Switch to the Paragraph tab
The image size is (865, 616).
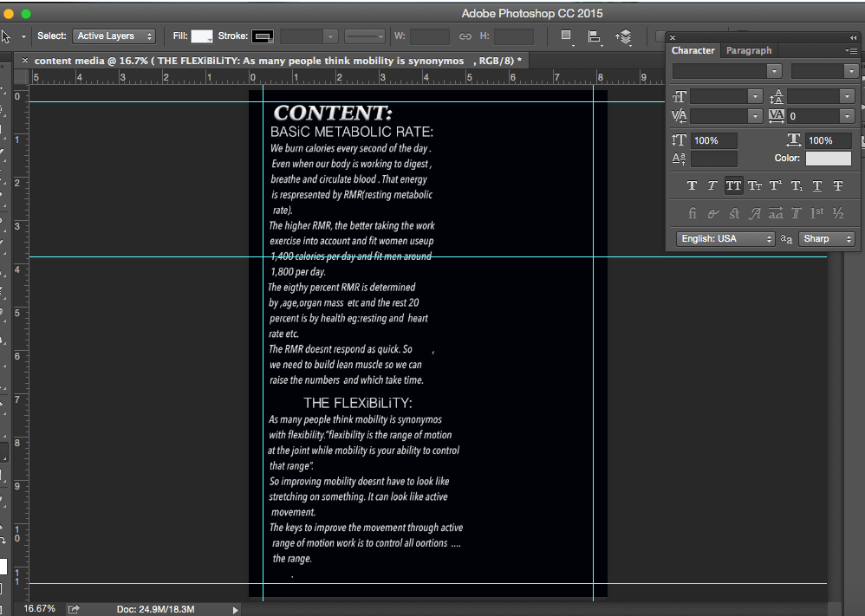748,51
